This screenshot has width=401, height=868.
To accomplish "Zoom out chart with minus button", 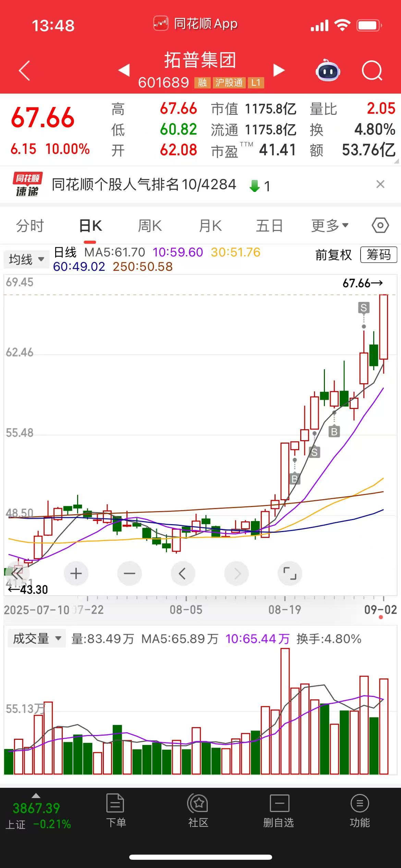I will [x=129, y=573].
